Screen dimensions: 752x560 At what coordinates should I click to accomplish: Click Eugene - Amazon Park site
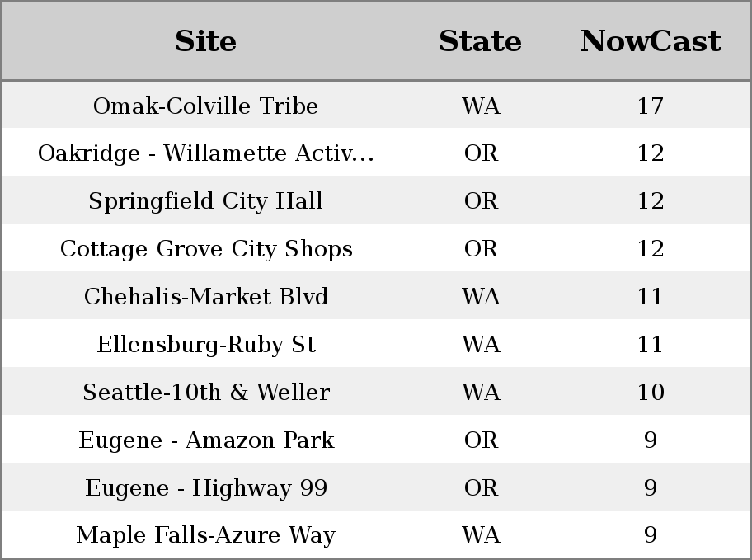(x=205, y=440)
